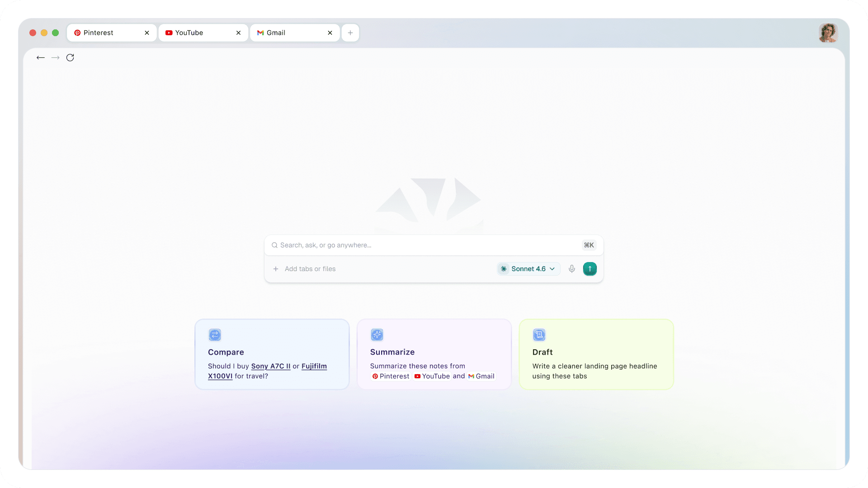Open the Sony A7C II link
This screenshot has height=488, width=868.
click(x=271, y=366)
